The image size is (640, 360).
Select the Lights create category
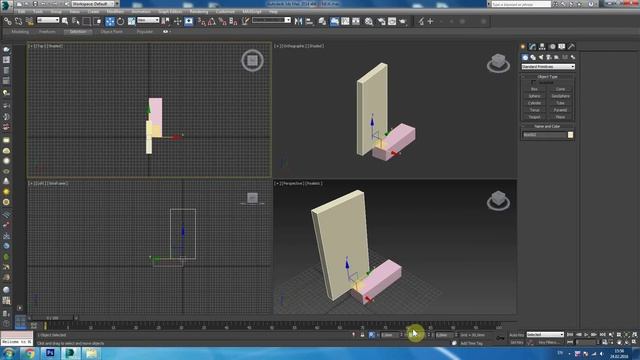click(541, 58)
